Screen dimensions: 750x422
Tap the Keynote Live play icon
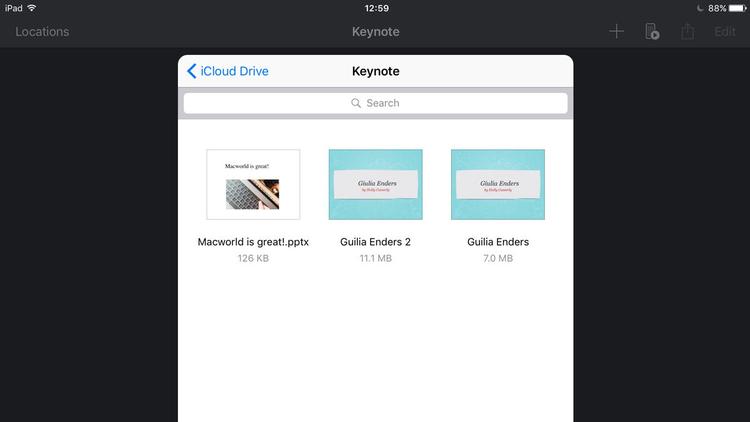652,32
